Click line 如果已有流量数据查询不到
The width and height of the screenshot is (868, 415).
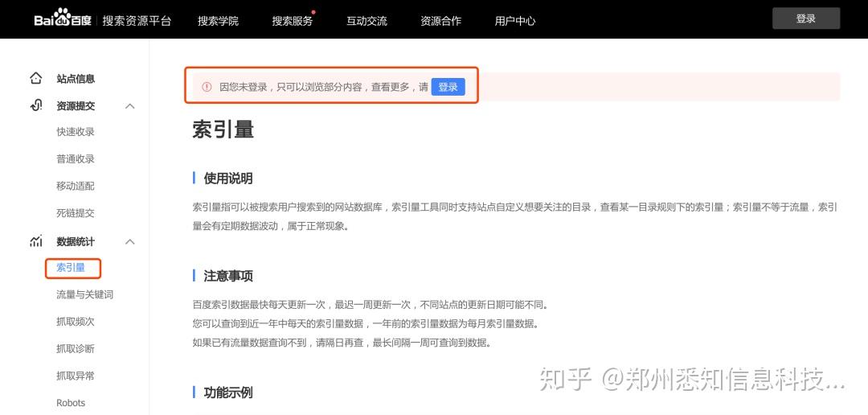pyautogui.click(x=342, y=343)
